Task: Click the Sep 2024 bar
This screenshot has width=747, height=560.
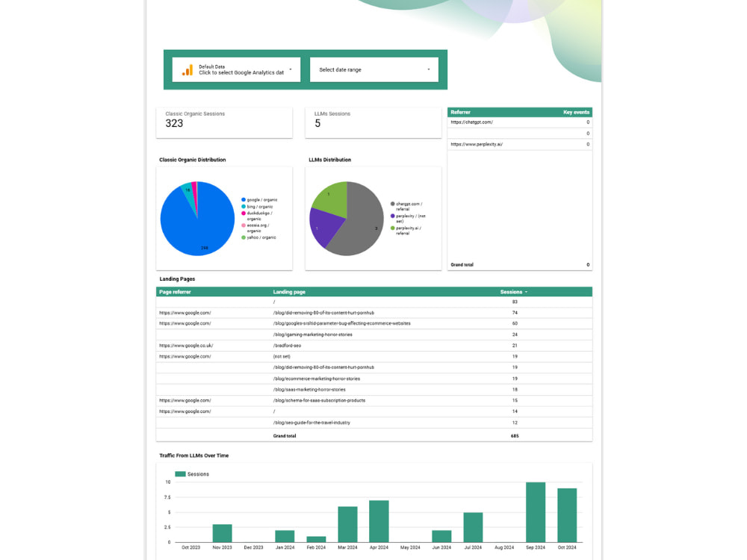Action: click(536, 512)
